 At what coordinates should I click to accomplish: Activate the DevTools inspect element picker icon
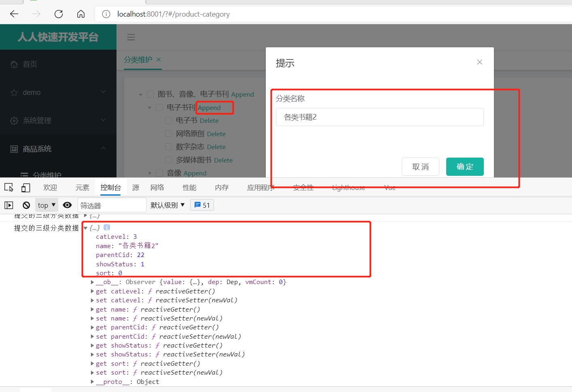[9, 188]
